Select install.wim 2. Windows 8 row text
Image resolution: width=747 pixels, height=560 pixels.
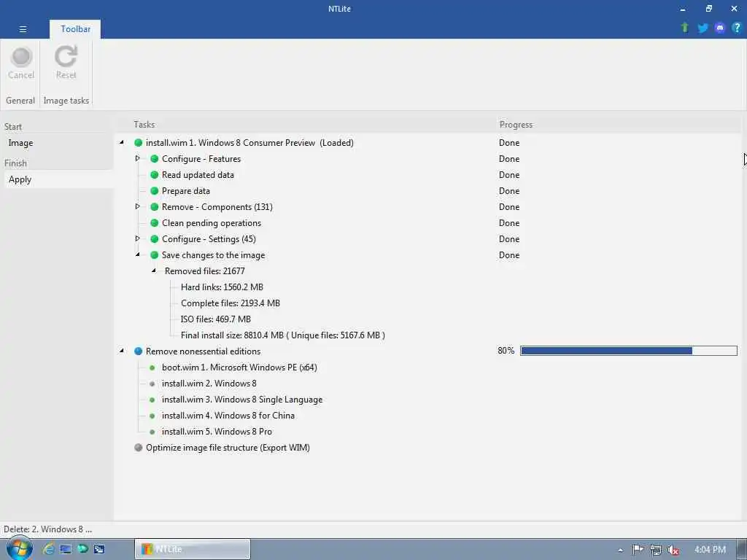[x=209, y=384]
